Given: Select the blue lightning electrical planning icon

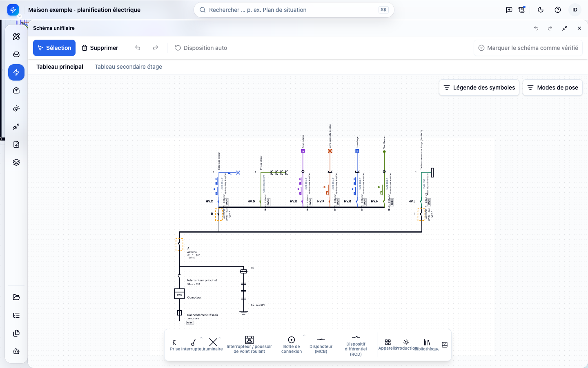Looking at the screenshot, I should point(16,72).
